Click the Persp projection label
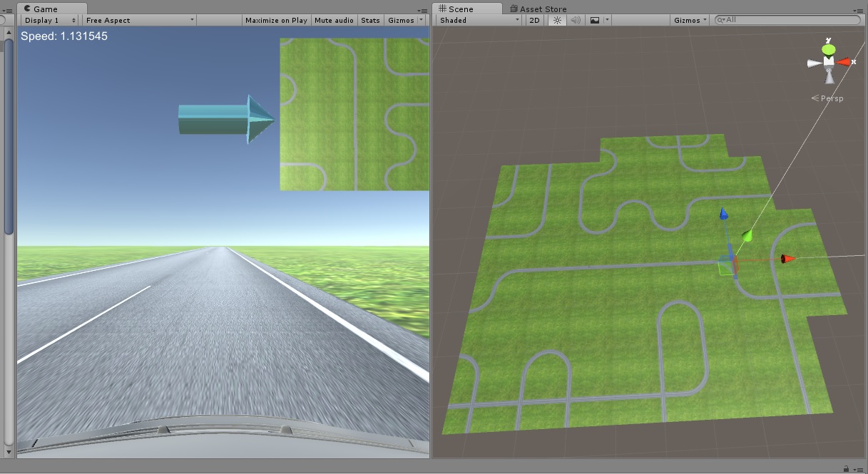The image size is (868, 474). click(x=828, y=98)
